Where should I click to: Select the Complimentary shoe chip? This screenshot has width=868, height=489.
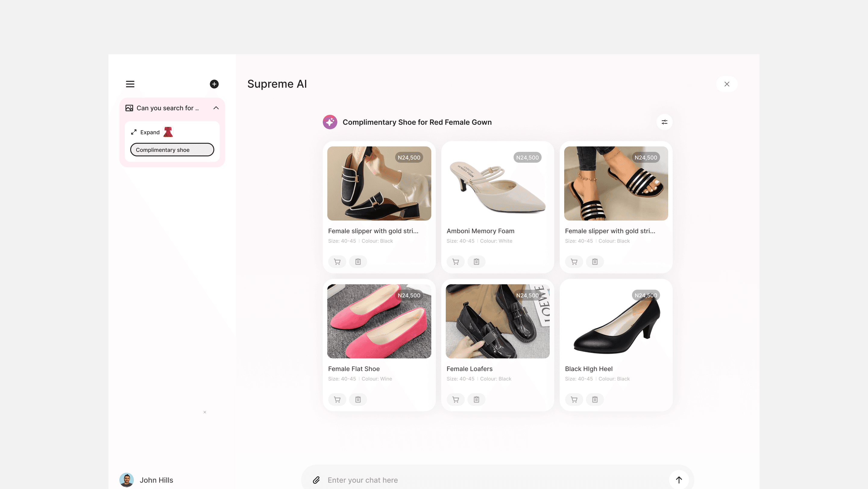172,150
